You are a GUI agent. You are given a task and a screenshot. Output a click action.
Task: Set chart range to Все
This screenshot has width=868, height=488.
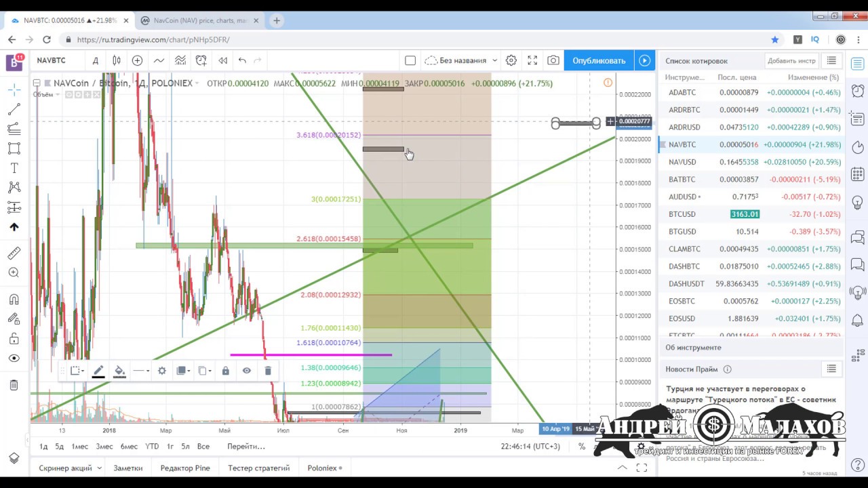tap(203, 446)
